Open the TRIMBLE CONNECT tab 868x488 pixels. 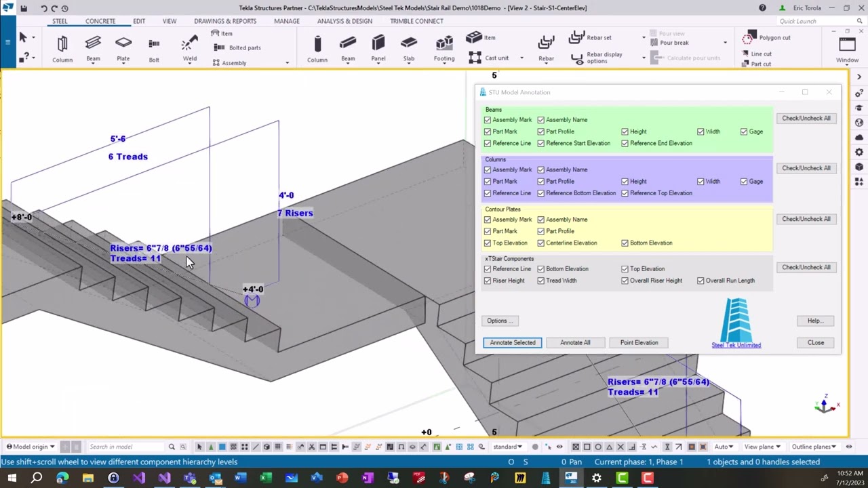(x=416, y=21)
